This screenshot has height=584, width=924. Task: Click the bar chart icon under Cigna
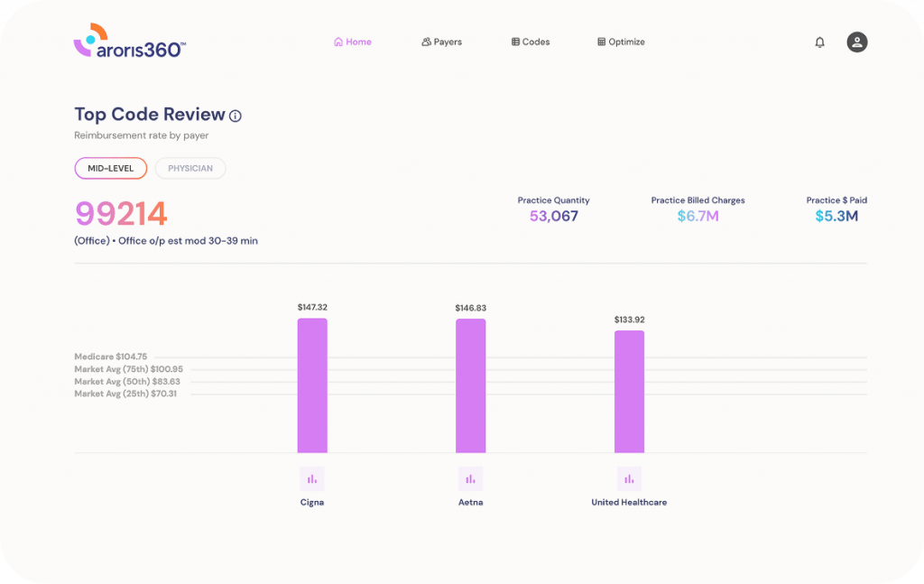pyautogui.click(x=312, y=478)
